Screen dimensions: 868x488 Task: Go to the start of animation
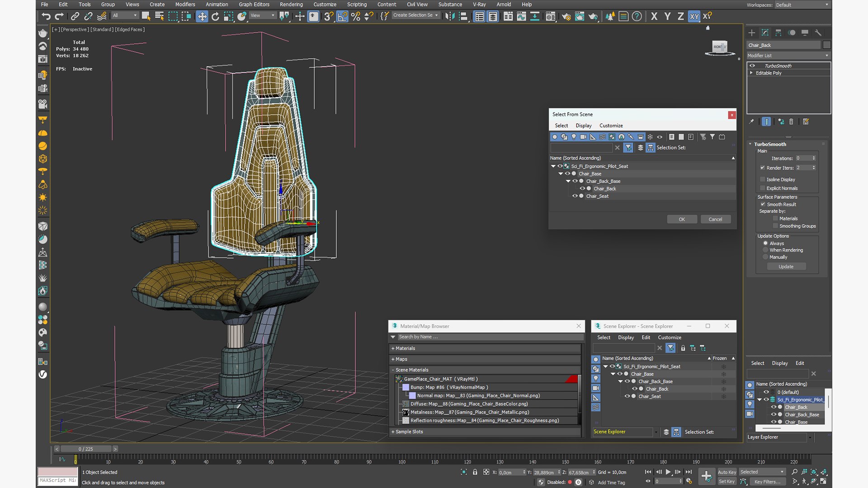point(648,472)
